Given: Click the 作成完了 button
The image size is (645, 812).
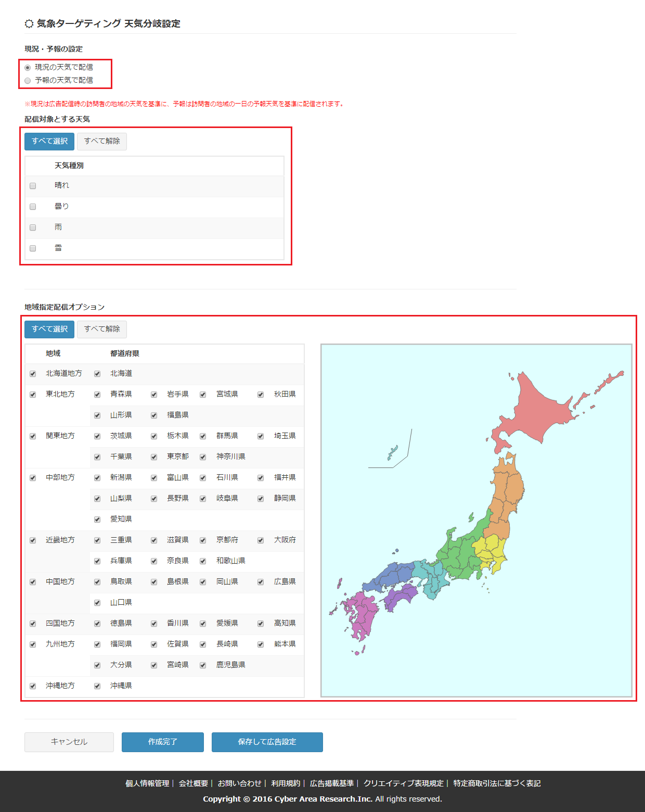Looking at the screenshot, I should point(163,742).
